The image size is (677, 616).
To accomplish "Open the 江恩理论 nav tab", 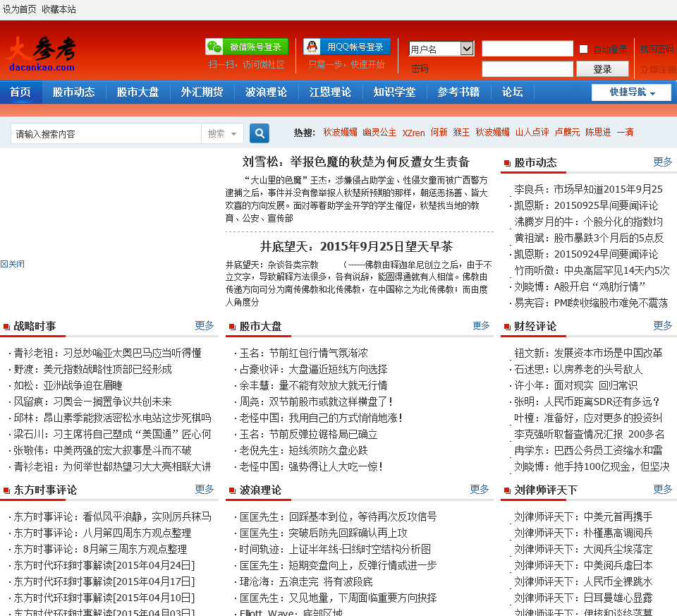I will click(x=330, y=92).
